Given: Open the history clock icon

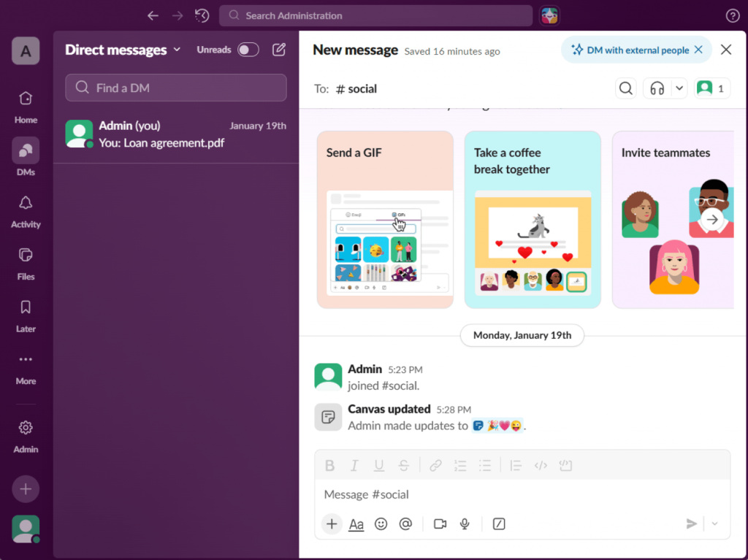Looking at the screenshot, I should [202, 16].
